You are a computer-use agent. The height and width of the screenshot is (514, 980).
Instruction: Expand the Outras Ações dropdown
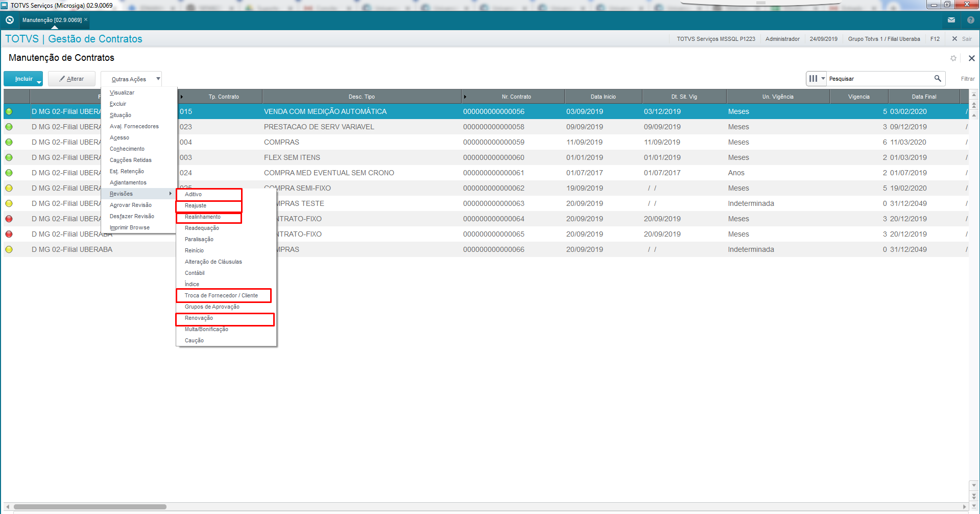(x=131, y=79)
